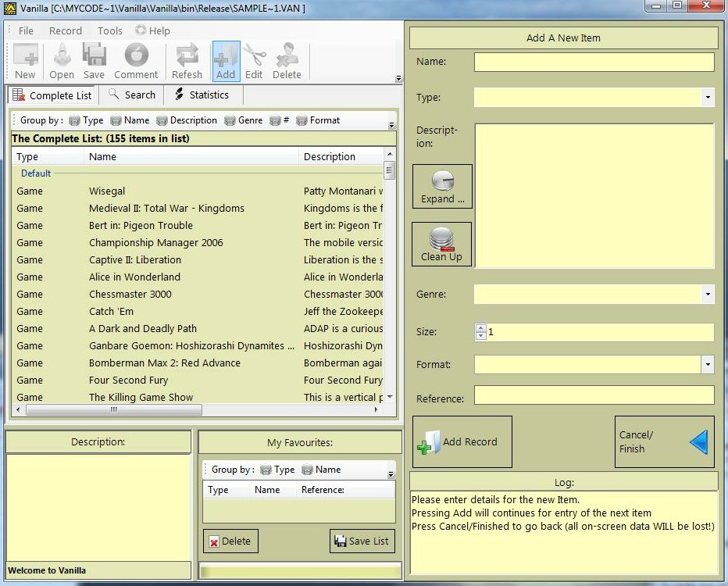
Task: Open the Comment tool in toolbar
Action: coord(136,61)
